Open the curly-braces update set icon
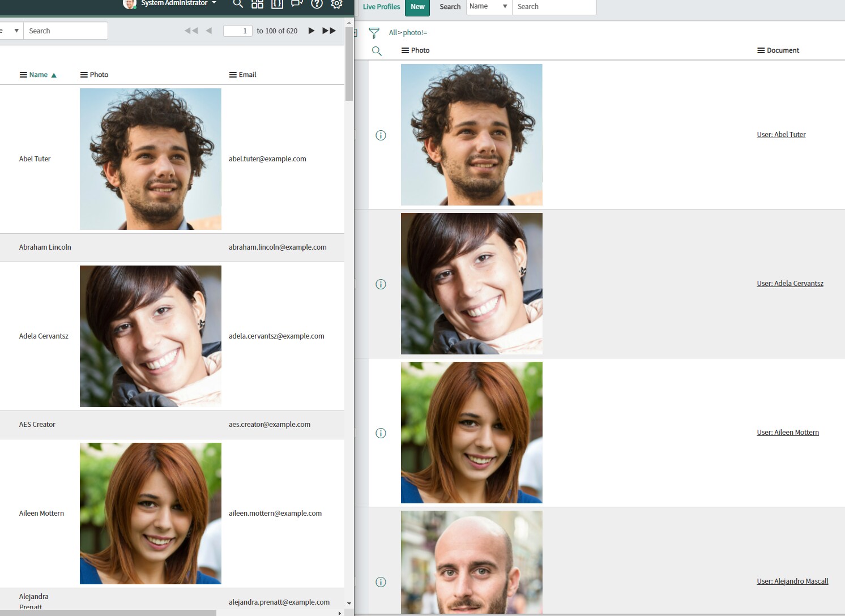The image size is (845, 616). 277,4
